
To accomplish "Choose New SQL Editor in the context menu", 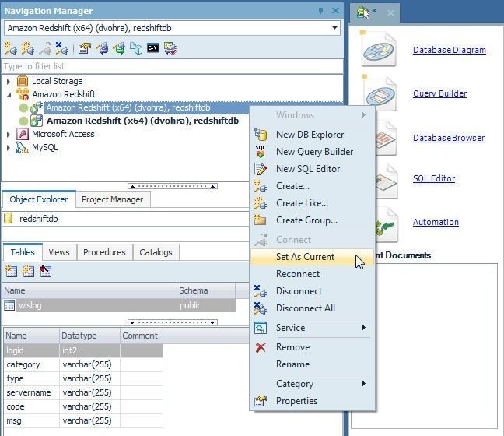I will click(313, 169).
